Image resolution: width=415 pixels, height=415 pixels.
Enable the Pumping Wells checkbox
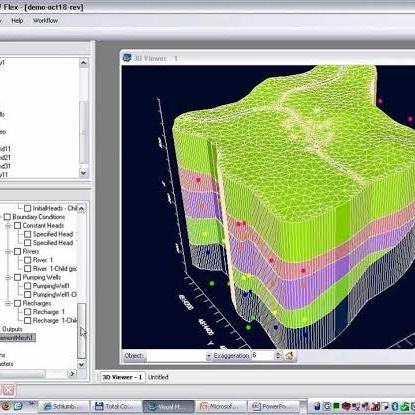(x=18, y=277)
